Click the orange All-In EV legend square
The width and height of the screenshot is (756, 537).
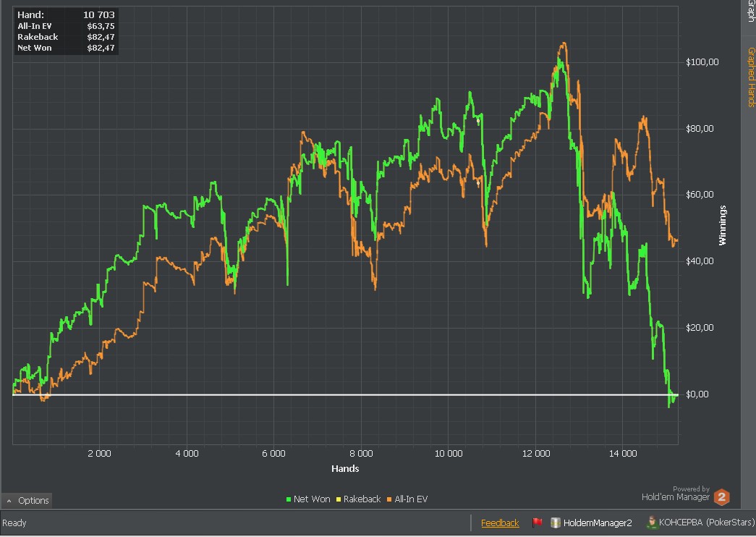pyautogui.click(x=389, y=499)
